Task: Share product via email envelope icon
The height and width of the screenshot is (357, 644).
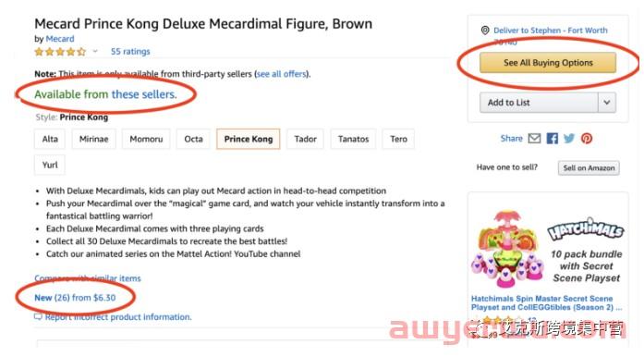Action: 534,138
